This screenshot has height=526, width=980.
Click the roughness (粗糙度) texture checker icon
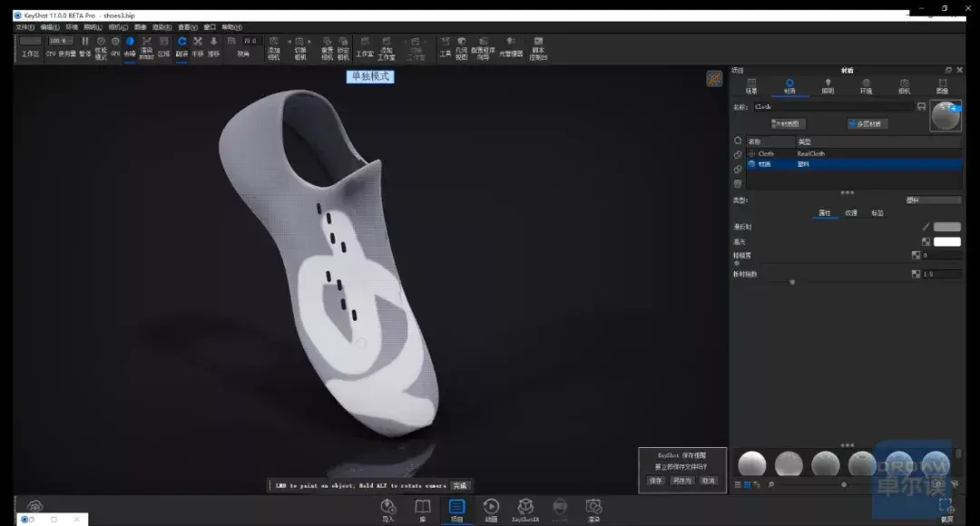[x=916, y=256]
